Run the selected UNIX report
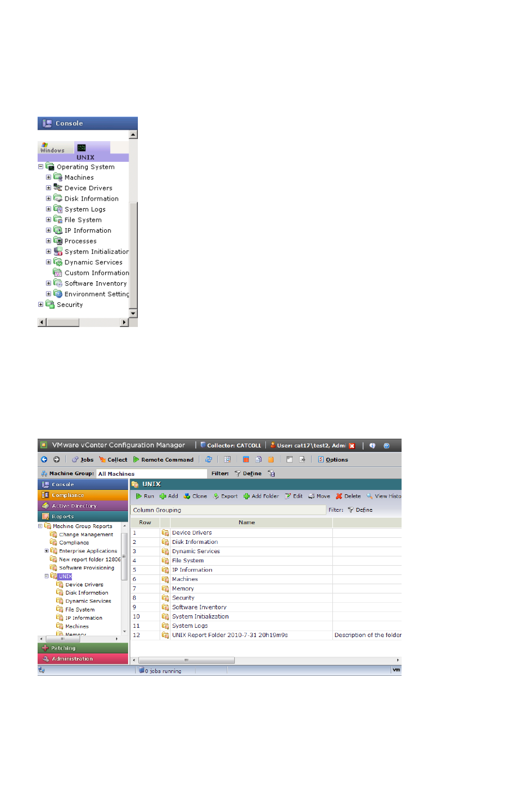510x812 pixels. 145,496
